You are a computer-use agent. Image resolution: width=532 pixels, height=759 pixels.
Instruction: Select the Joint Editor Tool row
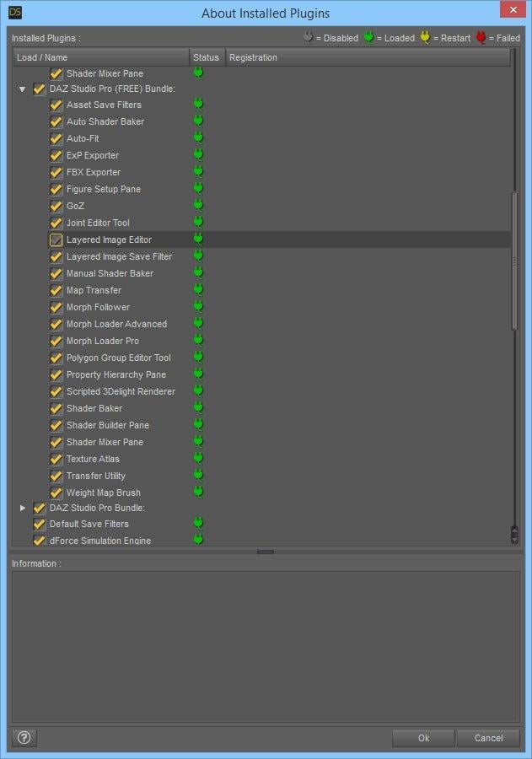point(262,223)
